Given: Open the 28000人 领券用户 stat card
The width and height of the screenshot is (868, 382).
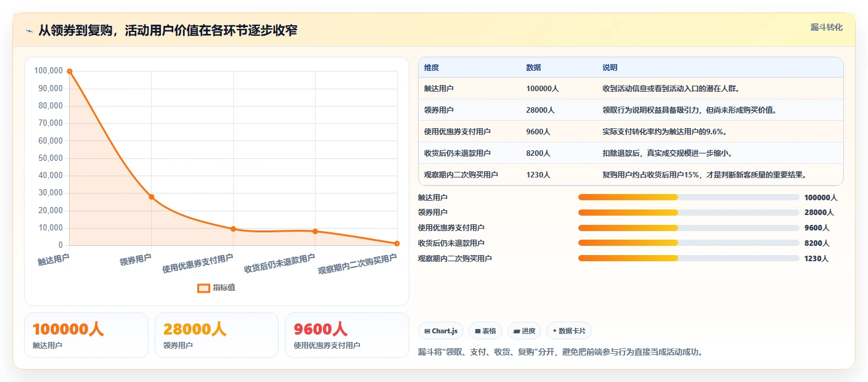Looking at the screenshot, I should coord(217,335).
